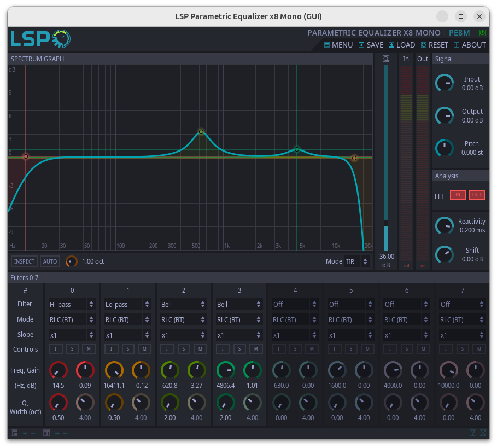Click the Output gain knob
This screenshot has width=497, height=448.
click(445, 116)
